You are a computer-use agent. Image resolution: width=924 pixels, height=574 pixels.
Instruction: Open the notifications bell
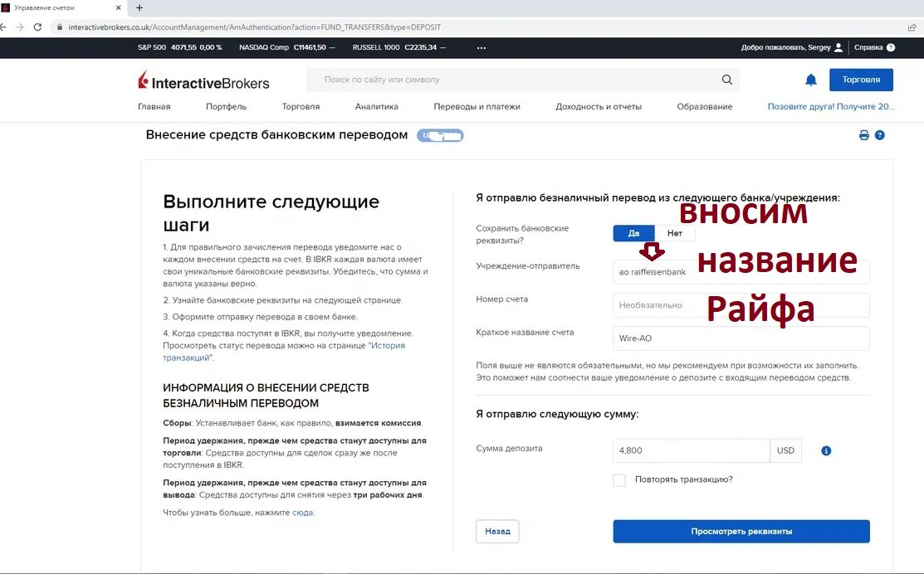point(811,80)
